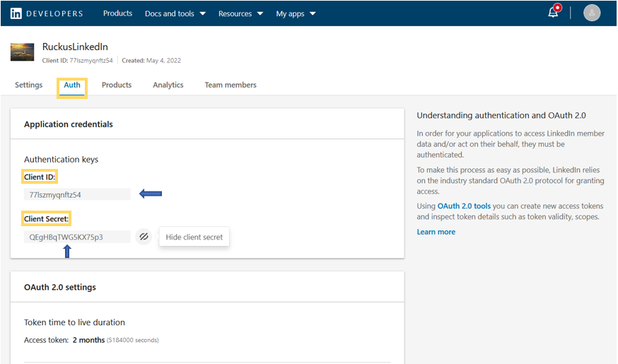Click the DEVELOPERS header text

tap(54, 14)
